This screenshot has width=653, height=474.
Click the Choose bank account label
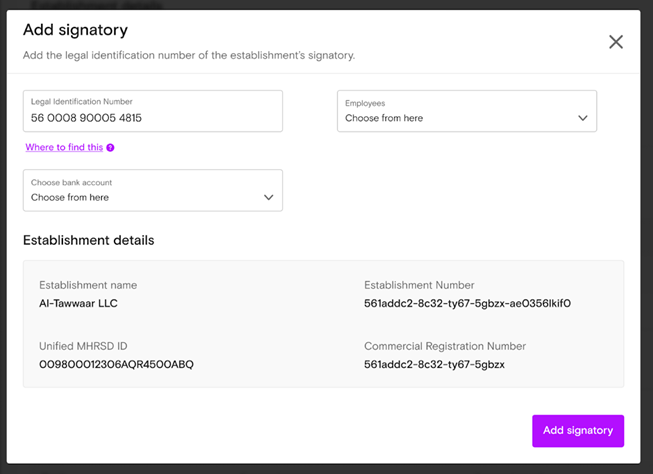(71, 182)
